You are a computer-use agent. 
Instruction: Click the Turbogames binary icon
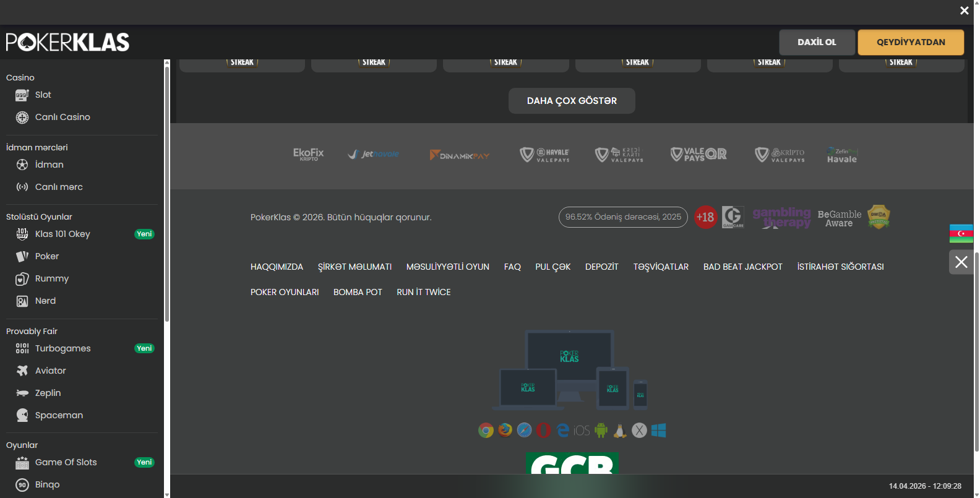[22, 348]
